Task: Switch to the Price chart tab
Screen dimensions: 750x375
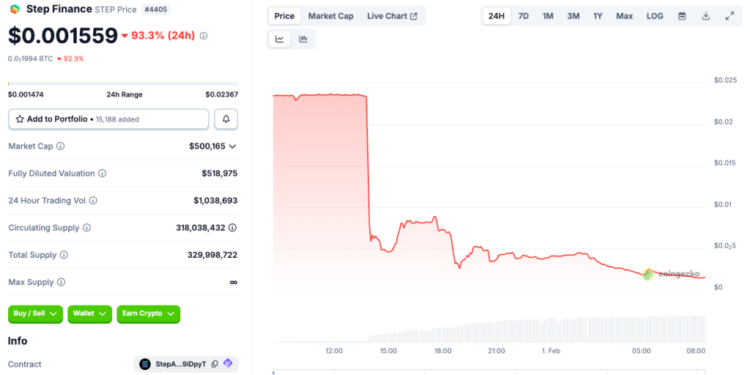Action: pos(284,16)
